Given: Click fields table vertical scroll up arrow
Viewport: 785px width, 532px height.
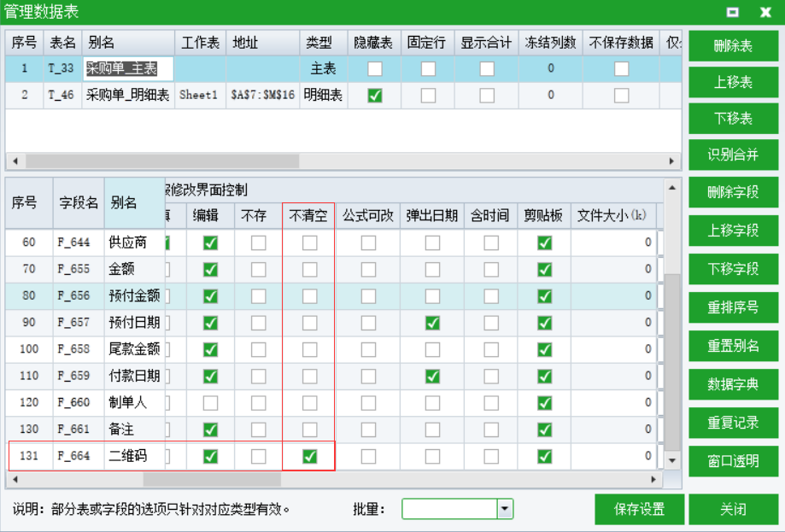Looking at the screenshot, I should click(x=672, y=188).
